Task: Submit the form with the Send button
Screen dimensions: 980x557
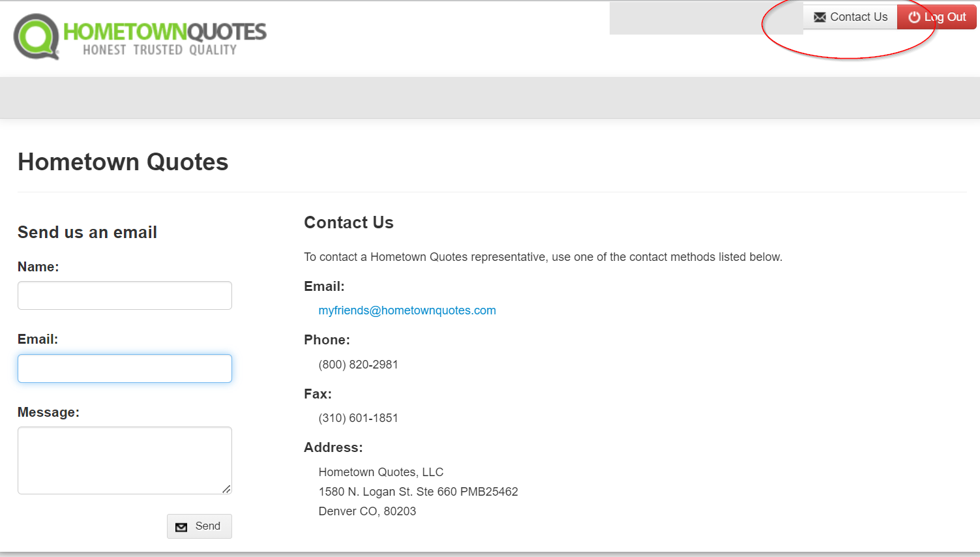Action: click(200, 526)
